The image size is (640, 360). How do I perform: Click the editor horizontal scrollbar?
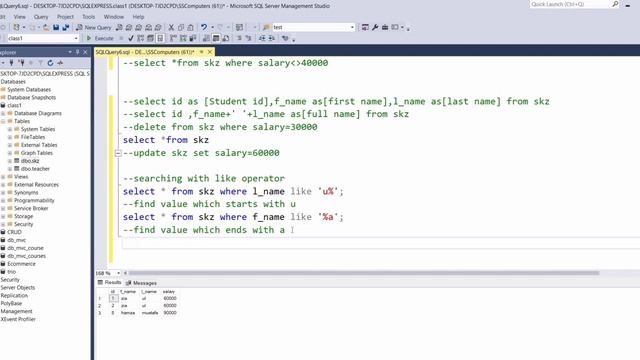point(364,273)
